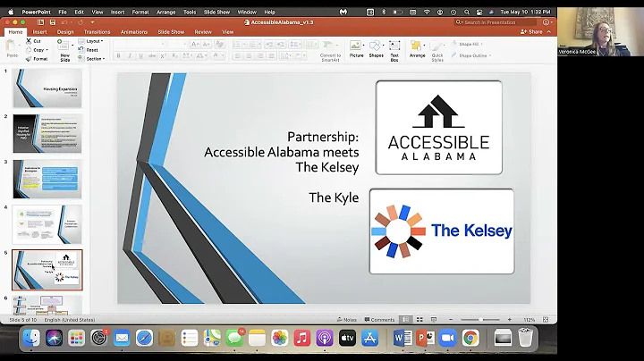Toggle Bold formatting

coord(119,55)
